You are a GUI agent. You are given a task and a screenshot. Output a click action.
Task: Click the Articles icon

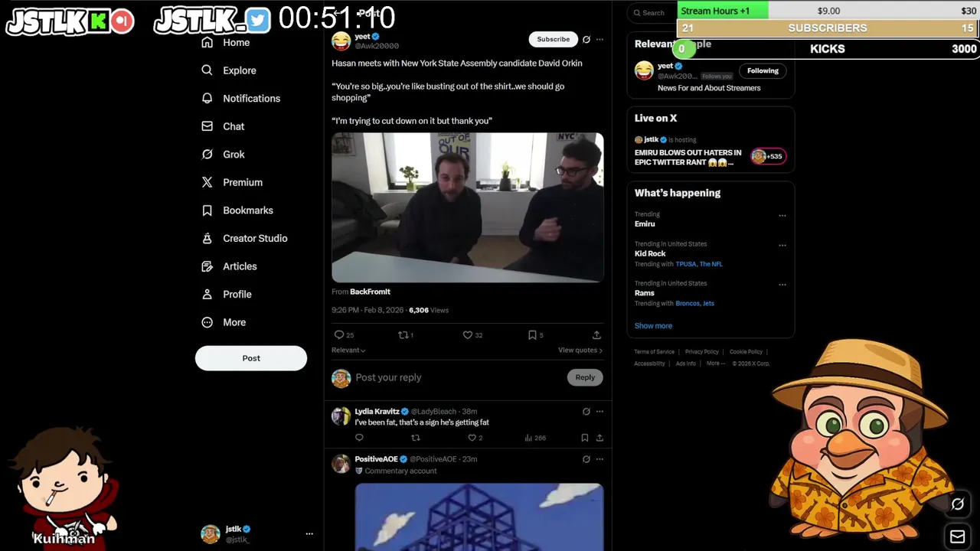(207, 266)
